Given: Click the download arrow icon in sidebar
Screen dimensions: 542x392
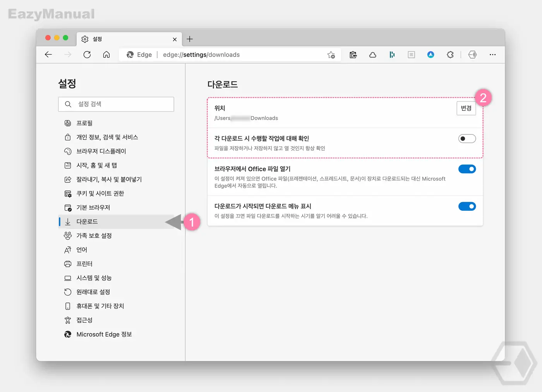Looking at the screenshot, I should (68, 222).
